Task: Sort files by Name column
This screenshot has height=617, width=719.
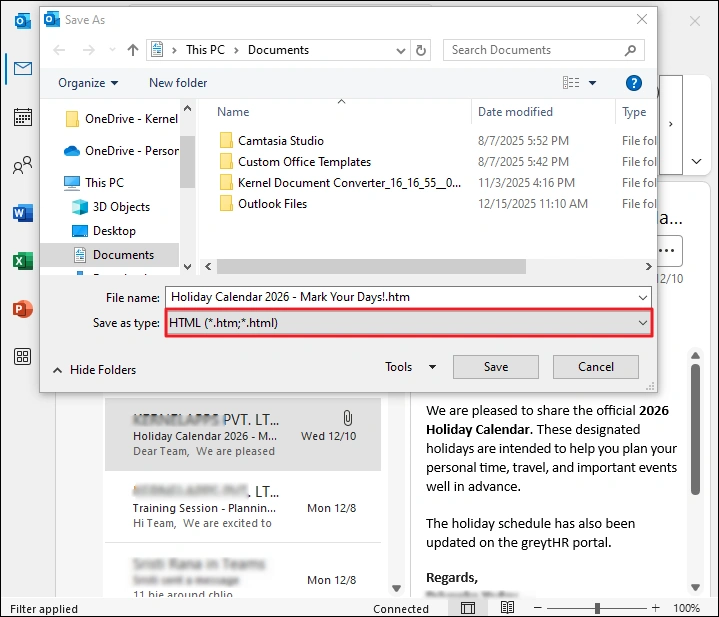Action: click(x=233, y=112)
